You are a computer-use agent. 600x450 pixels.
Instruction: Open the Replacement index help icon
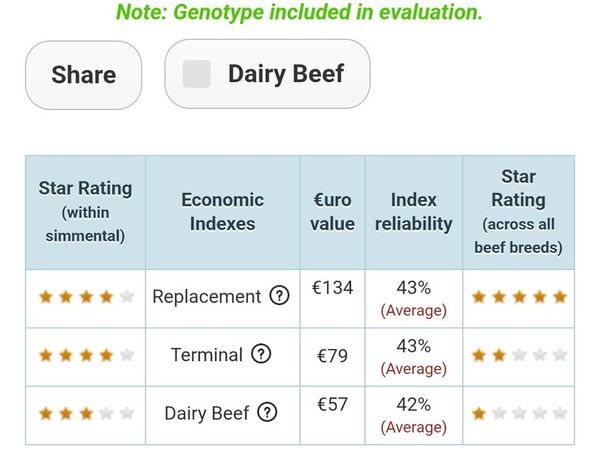tap(279, 296)
